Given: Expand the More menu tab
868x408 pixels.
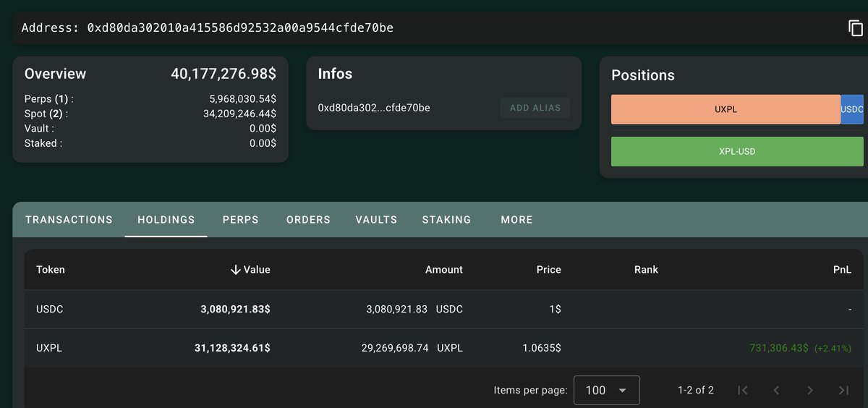Looking at the screenshot, I should click(516, 220).
